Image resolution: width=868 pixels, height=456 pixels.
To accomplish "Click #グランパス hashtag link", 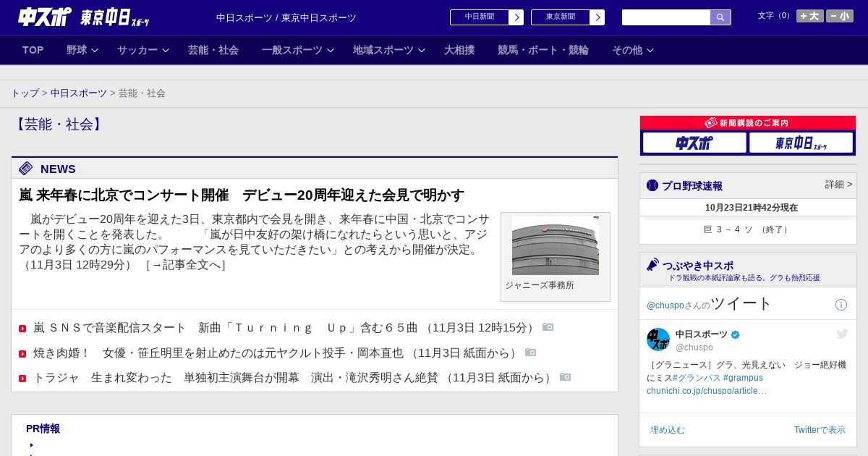I will 696,378.
